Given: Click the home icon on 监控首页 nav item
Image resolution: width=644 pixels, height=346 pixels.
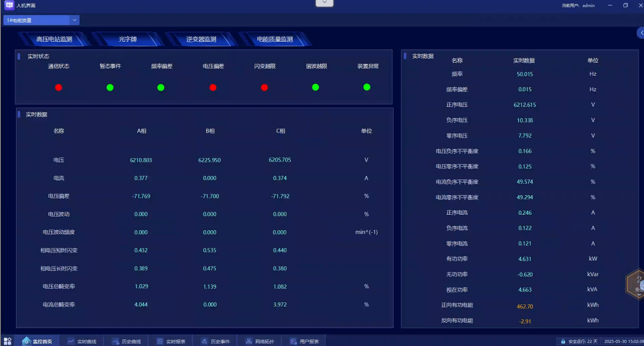Looking at the screenshot, I should coord(26,340).
